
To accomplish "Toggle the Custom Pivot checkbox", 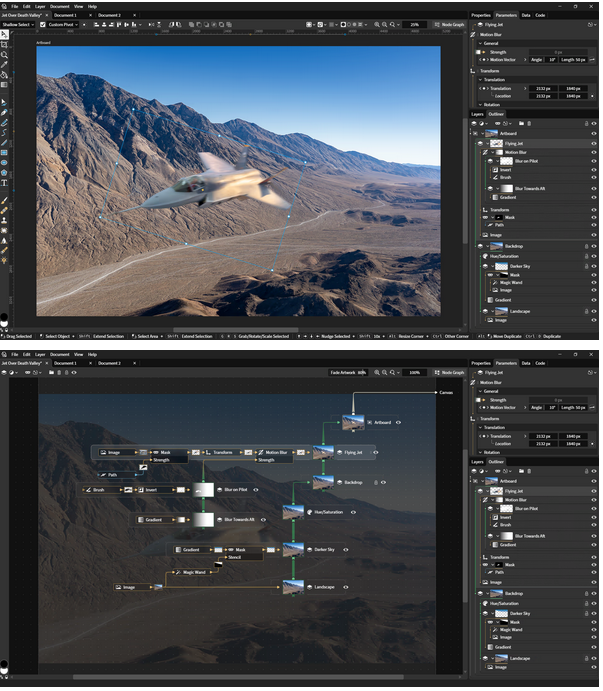I will (x=44, y=24).
